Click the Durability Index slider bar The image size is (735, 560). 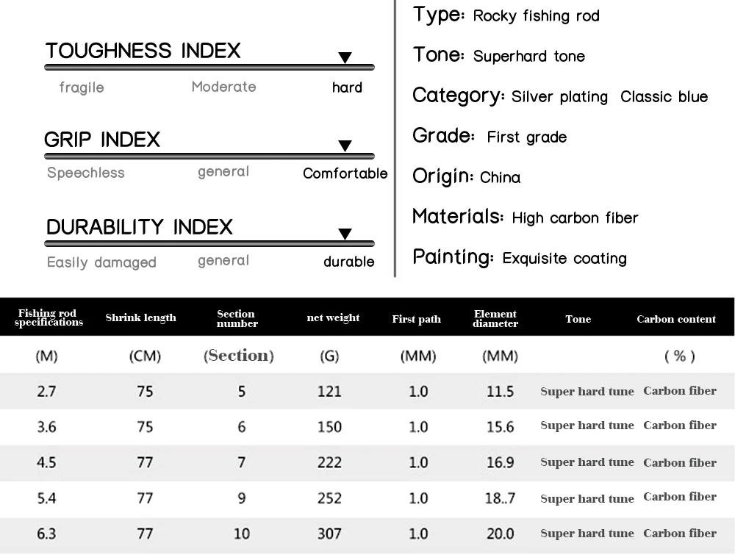point(209,243)
